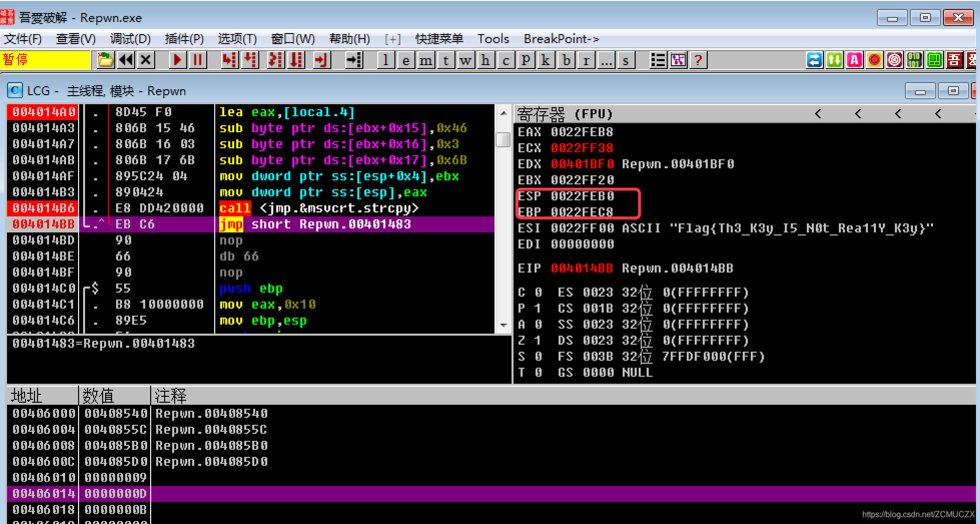
Task: Show CPU window with the 'c' button
Action: tap(506, 60)
